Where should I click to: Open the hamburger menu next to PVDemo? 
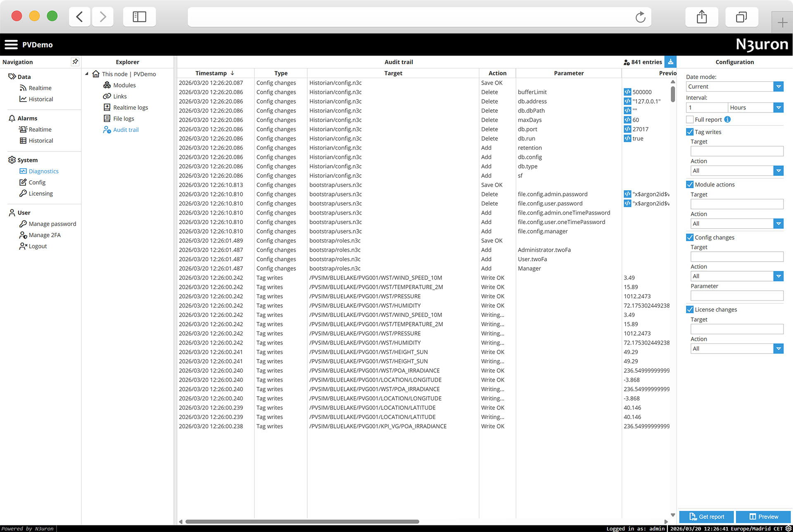(11, 45)
